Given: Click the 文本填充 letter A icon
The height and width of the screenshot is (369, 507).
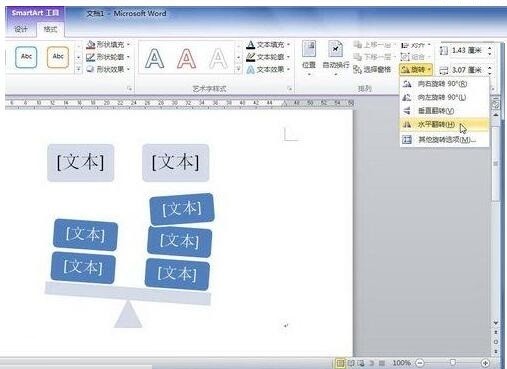Looking at the screenshot, I should point(251,44).
